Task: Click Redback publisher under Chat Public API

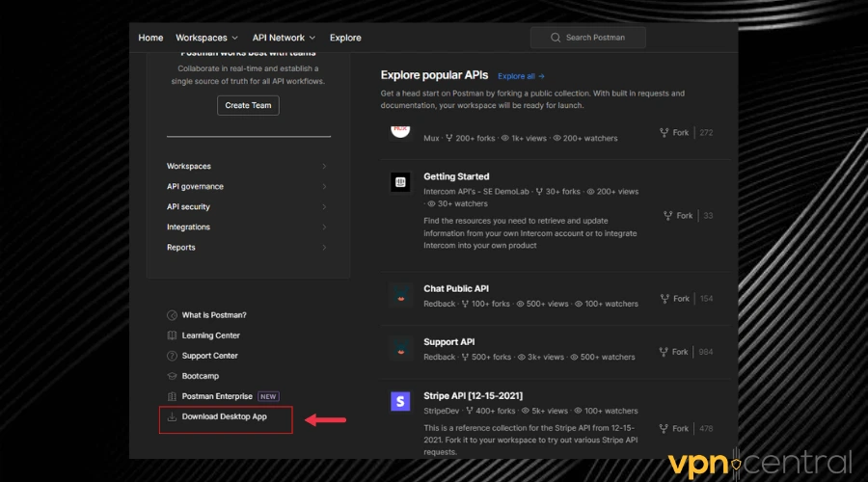Action: (440, 304)
